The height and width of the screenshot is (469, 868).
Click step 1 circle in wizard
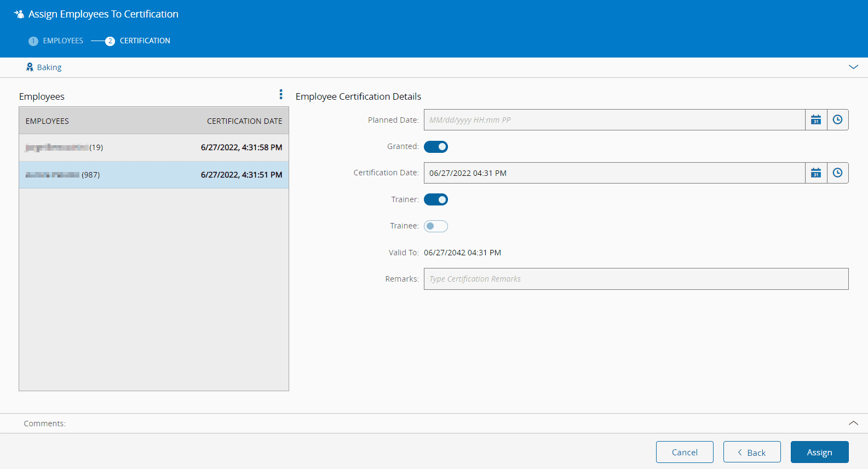pos(33,41)
